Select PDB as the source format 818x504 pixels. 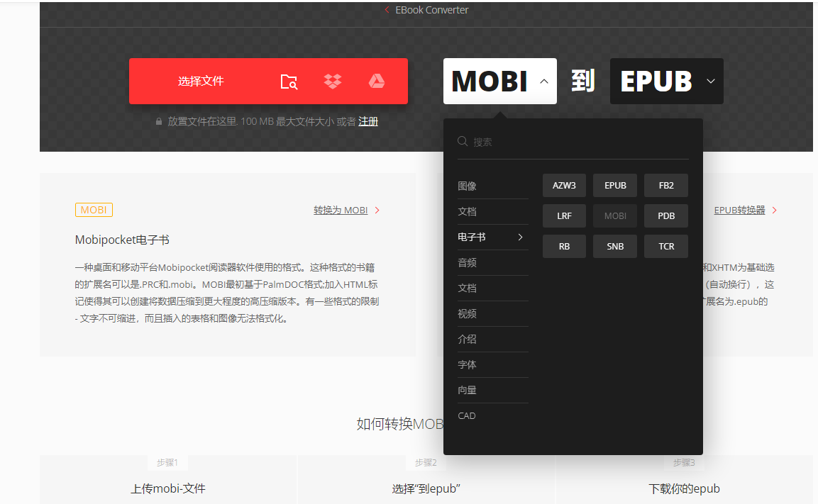tap(666, 216)
